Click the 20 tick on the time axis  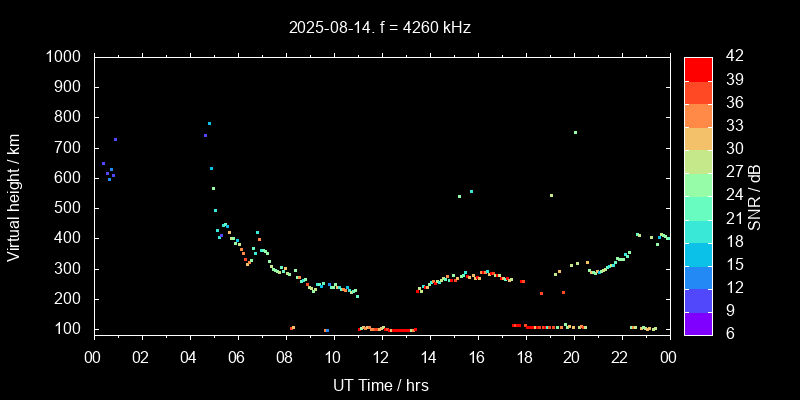coord(572,356)
